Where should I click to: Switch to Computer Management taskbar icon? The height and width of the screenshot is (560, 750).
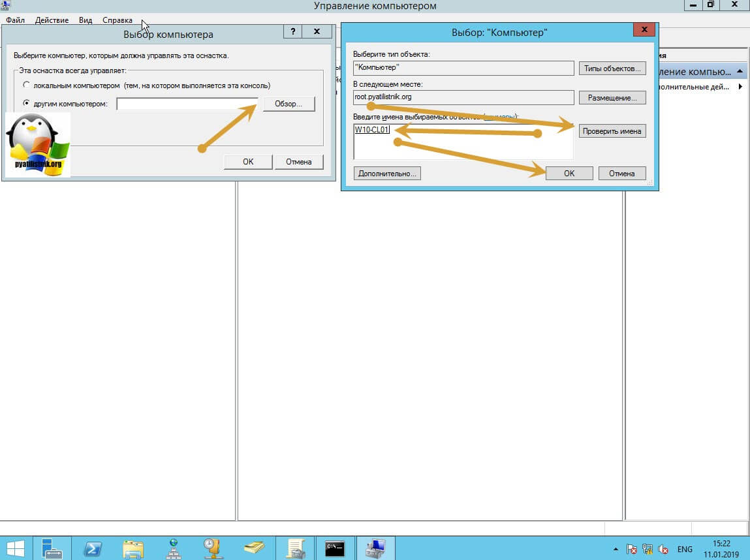pyautogui.click(x=375, y=548)
